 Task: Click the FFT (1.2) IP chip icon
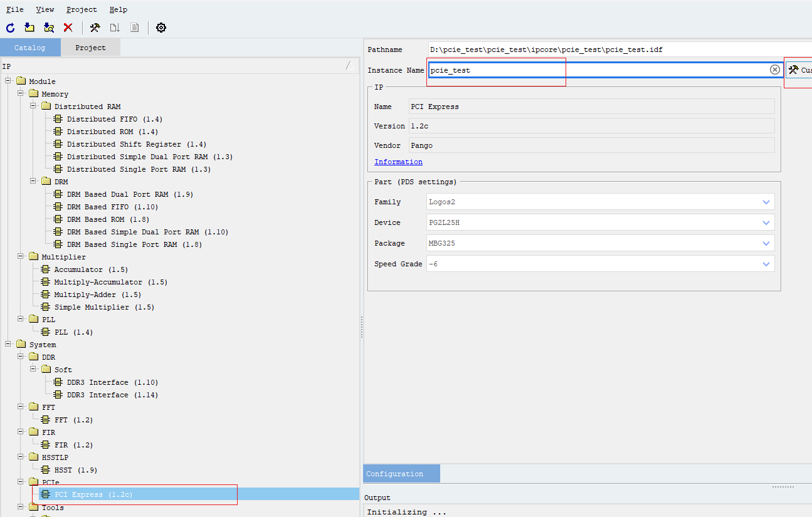pos(46,420)
